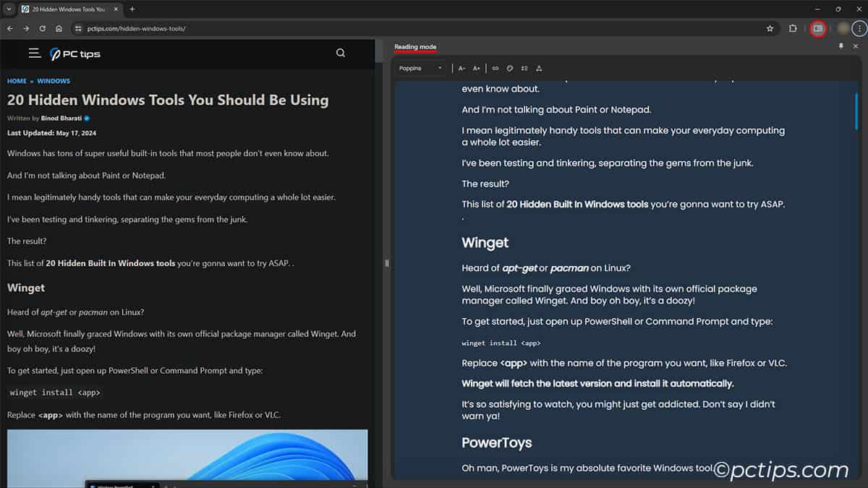The image size is (868, 488).
Task: Select the 20 Hidden Windows Tools tab
Action: coord(65,9)
